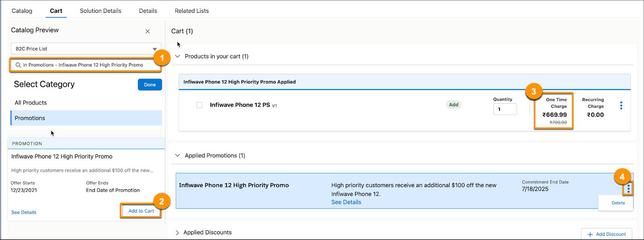Expand the Applied Discounts section
This screenshot has height=240, width=644.
pos(178,232)
